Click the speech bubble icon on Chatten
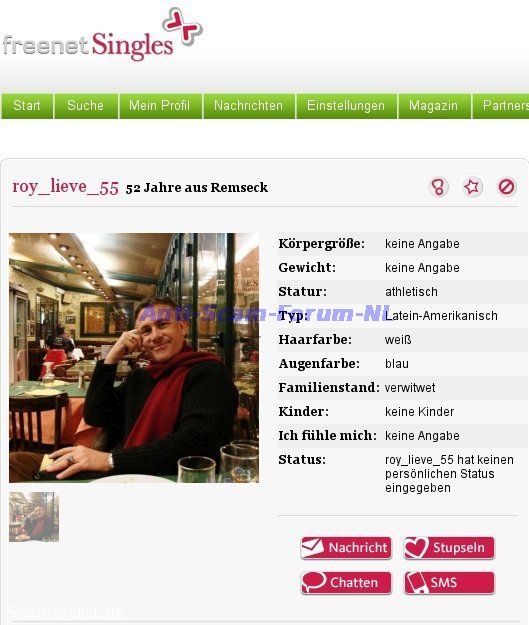 tap(314, 582)
